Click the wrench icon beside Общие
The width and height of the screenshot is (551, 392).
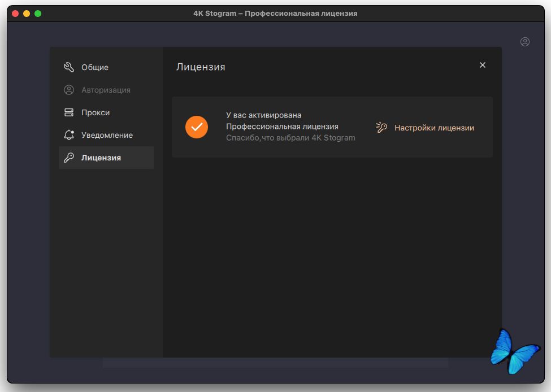click(x=69, y=67)
